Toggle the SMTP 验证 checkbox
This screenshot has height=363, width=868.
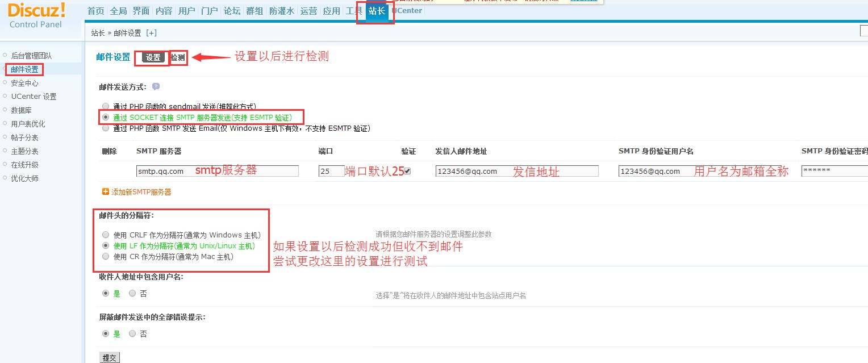pyautogui.click(x=407, y=171)
